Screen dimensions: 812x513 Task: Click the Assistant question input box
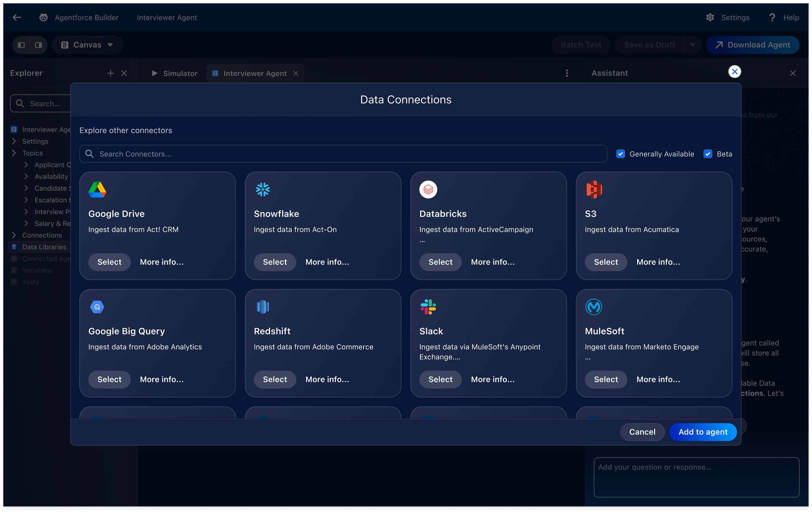coord(696,477)
